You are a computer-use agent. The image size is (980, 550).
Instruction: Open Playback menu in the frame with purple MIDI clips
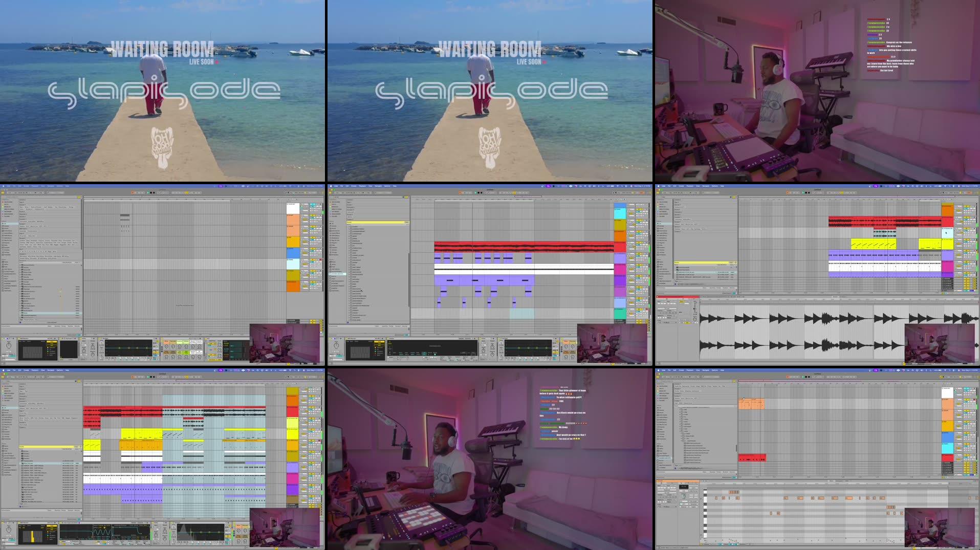(362, 186)
